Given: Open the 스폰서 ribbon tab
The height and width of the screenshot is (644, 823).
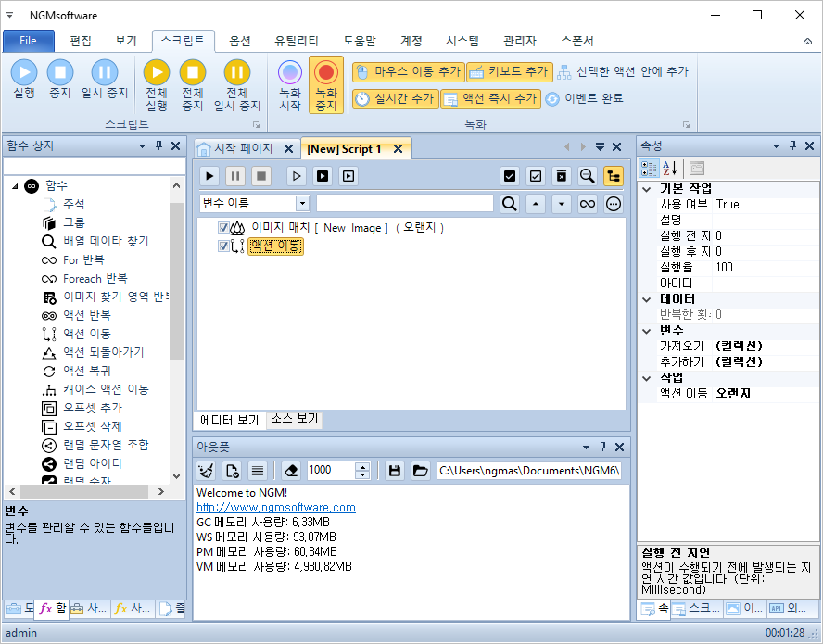Looking at the screenshot, I should pyautogui.click(x=576, y=41).
